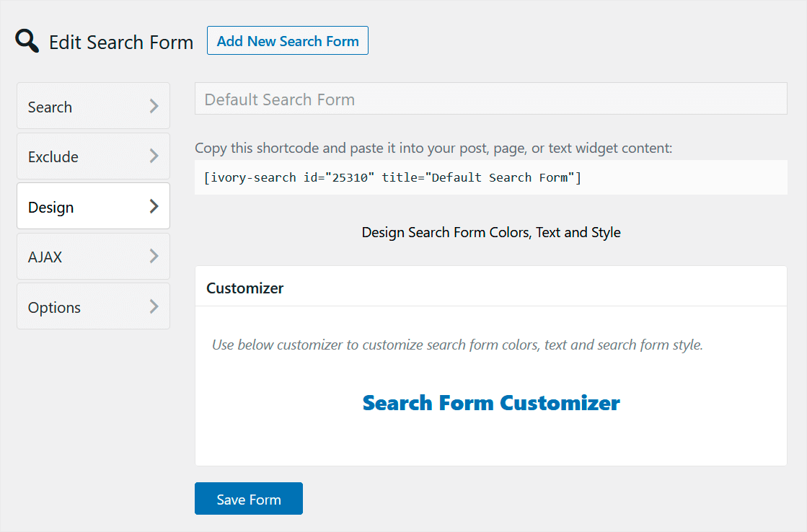Click the magnifying glass search icon
The image size is (807, 532).
click(26, 40)
